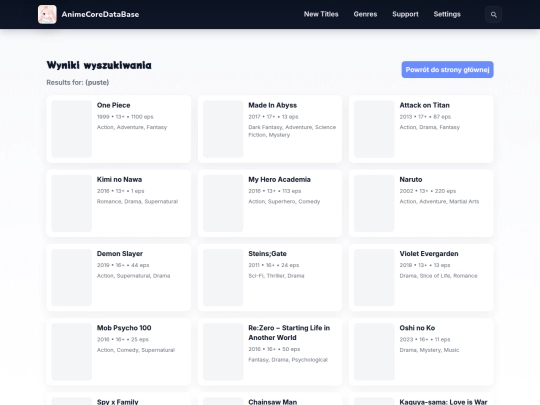Click "Drama, Mystery, Music" genres text

click(x=429, y=350)
